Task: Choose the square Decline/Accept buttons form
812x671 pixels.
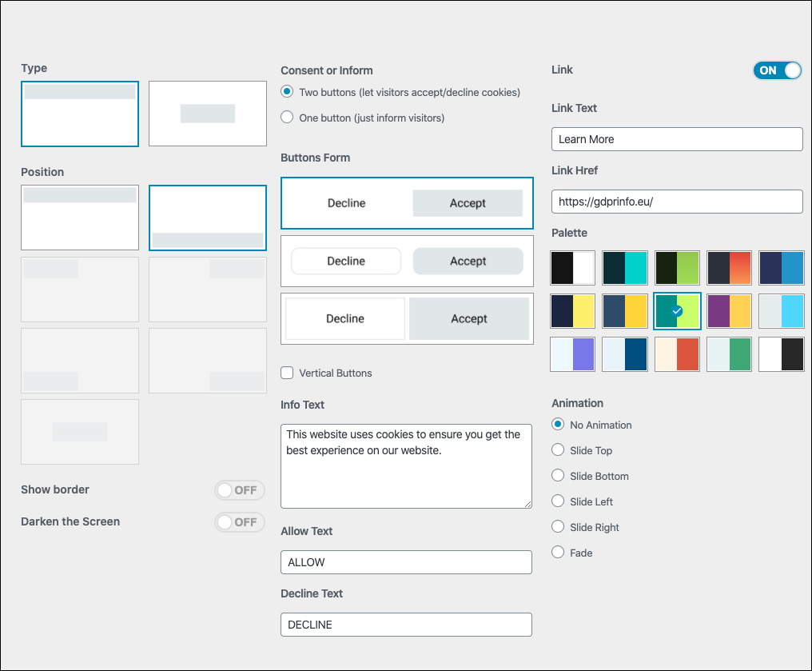Action: [x=407, y=203]
